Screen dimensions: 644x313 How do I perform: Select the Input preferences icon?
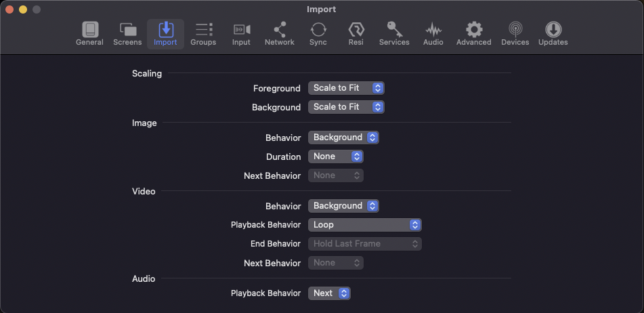coord(241,34)
